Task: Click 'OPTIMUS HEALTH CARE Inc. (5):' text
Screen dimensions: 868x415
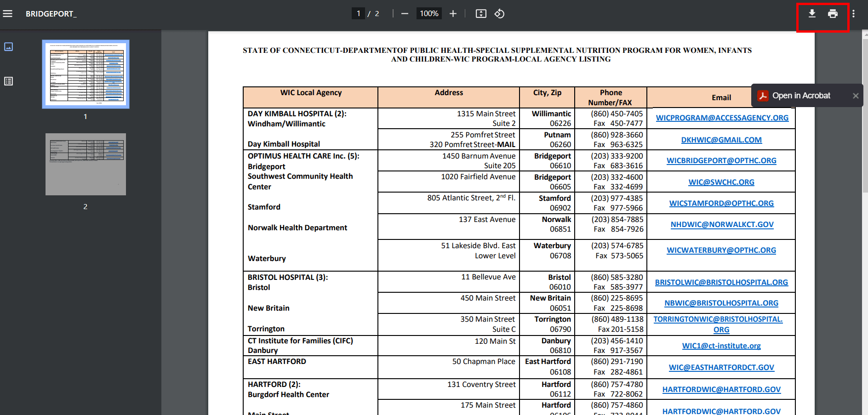Action: pos(303,156)
